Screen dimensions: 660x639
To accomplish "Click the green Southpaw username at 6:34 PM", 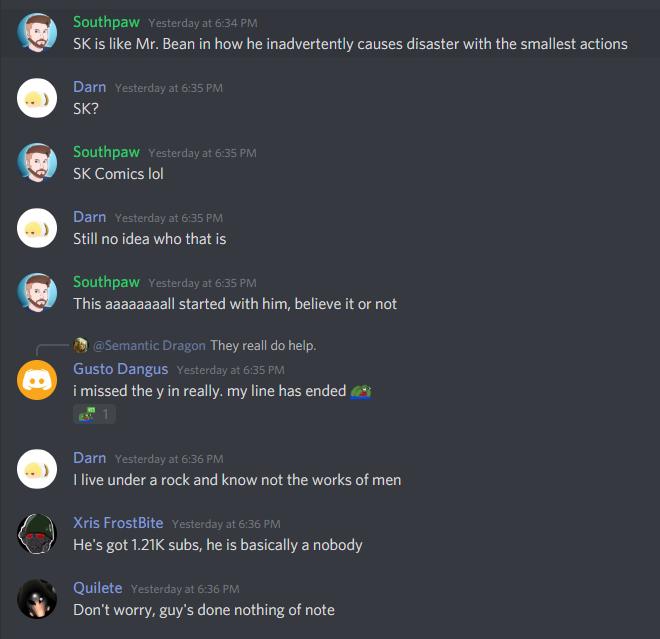I will pyautogui.click(x=106, y=22).
